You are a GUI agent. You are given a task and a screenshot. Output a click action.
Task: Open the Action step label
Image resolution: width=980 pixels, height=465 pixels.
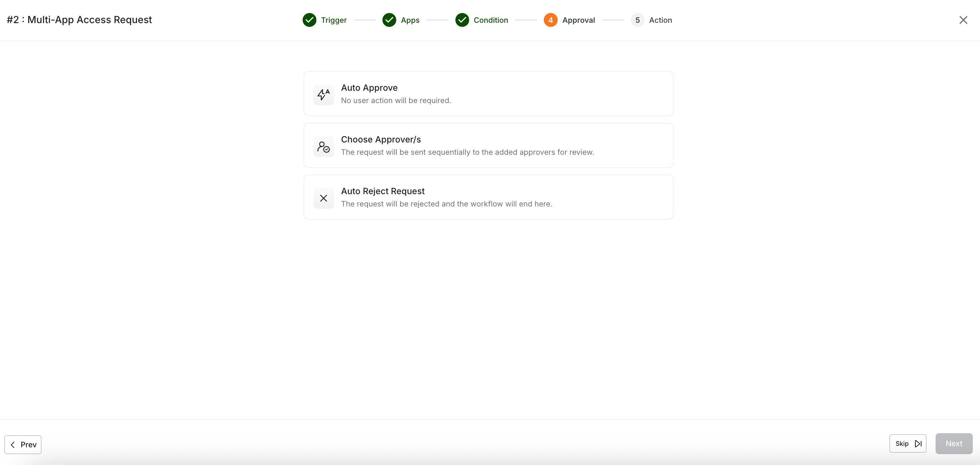tap(660, 20)
